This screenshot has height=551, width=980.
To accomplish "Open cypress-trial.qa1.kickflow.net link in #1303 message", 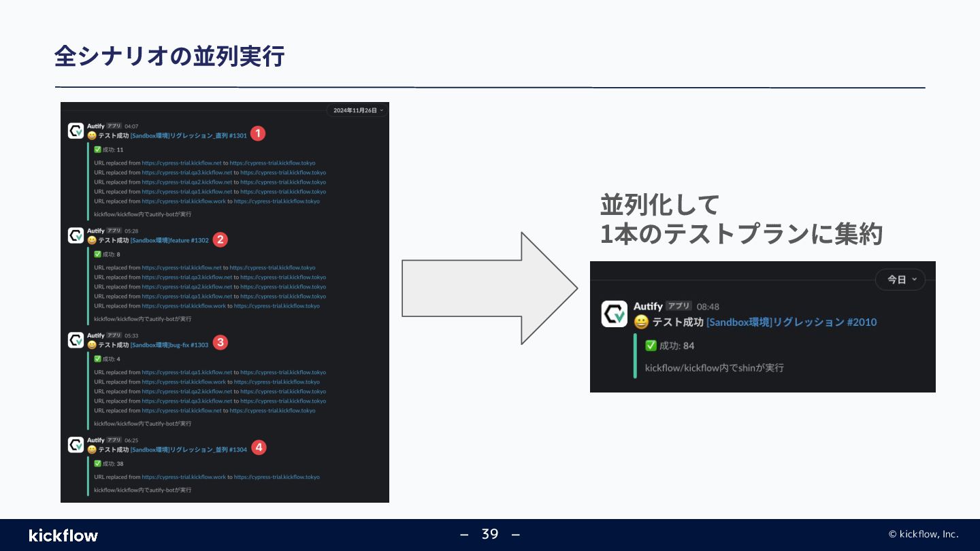I will click(187, 373).
